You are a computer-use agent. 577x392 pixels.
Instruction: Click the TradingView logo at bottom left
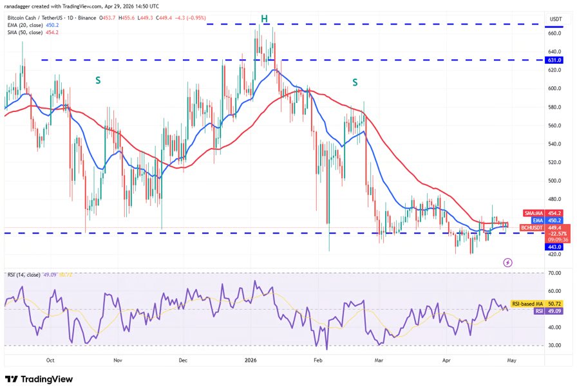pos(39,379)
